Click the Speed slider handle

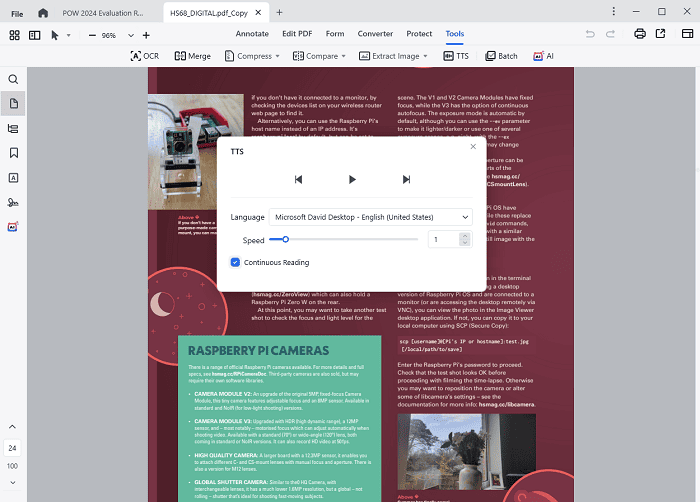click(x=285, y=240)
